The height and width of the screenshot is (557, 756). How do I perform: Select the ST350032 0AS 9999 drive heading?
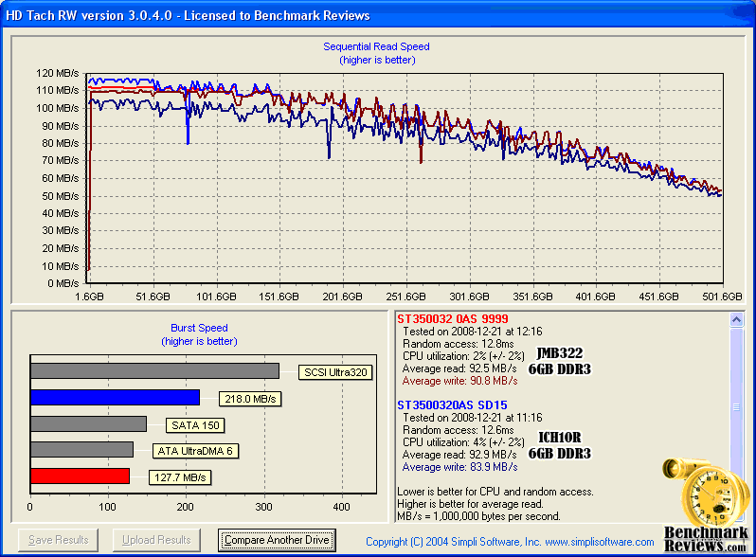tap(453, 319)
